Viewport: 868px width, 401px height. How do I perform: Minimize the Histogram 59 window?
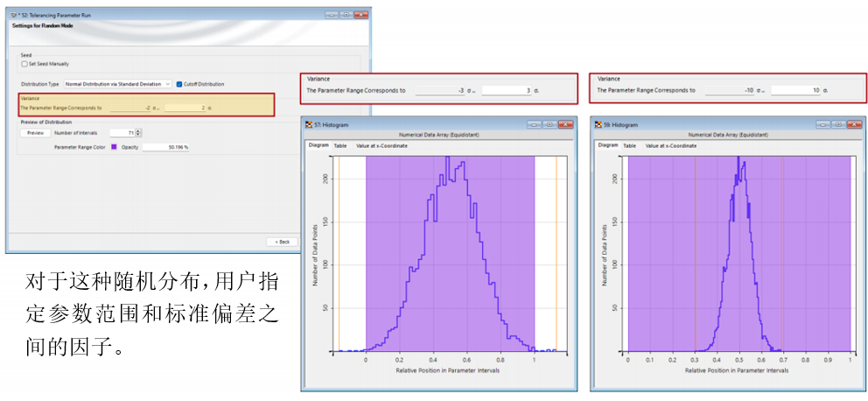coord(823,124)
